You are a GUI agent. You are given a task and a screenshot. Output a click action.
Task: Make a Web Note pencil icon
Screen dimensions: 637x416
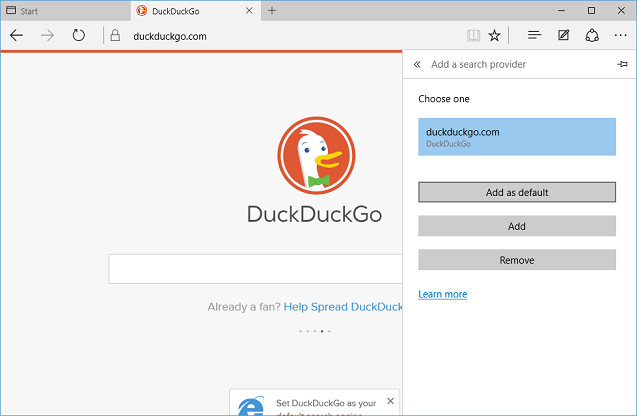563,36
